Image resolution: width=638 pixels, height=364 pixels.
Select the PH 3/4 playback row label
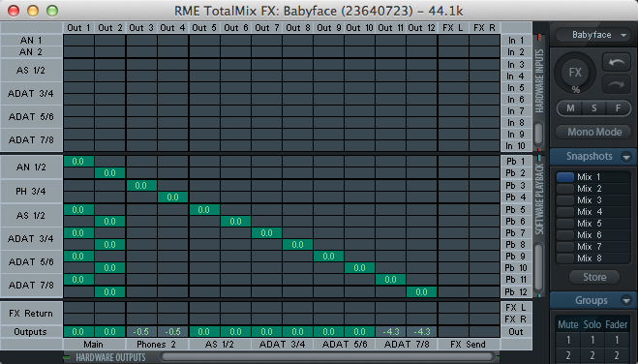point(31,191)
